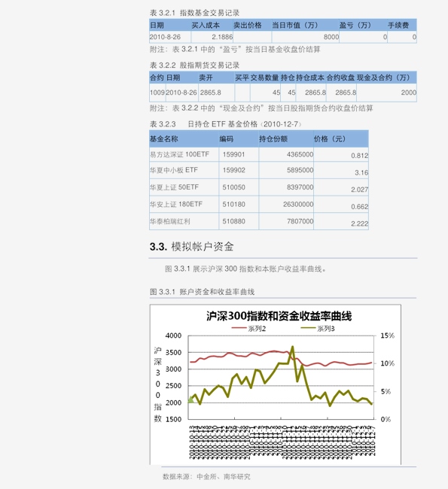Viewport: 448px width, 489px height.
Task: Click the section heading '3.3. 模拟帐户资金'
Action: (192, 247)
